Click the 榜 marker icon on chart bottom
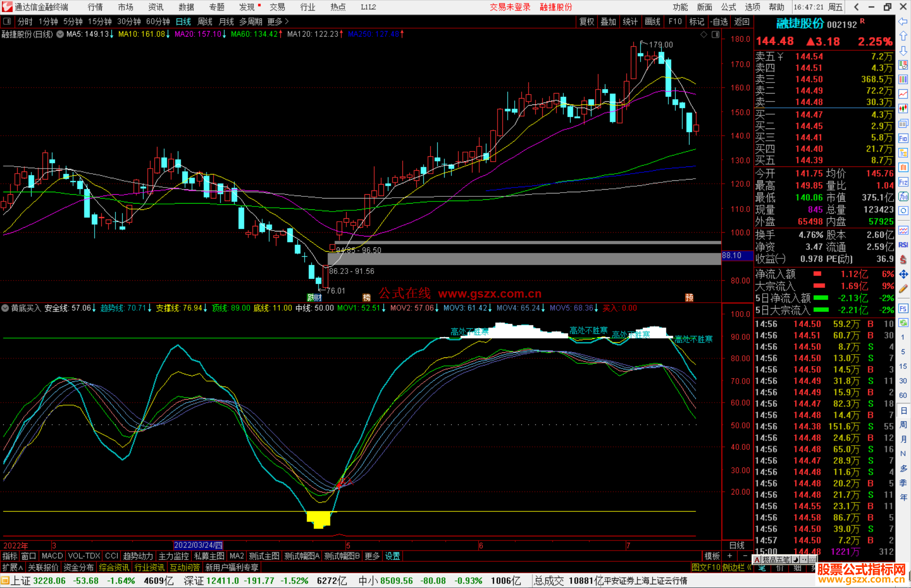The height and width of the screenshot is (588, 911). click(367, 298)
